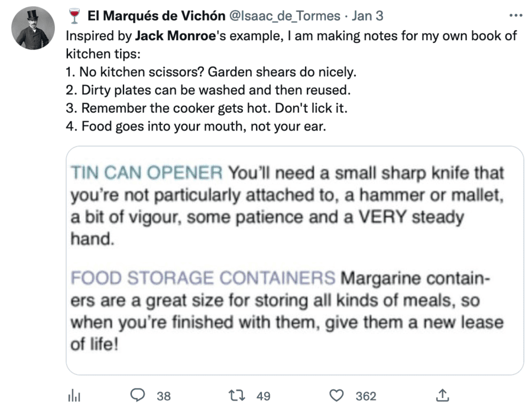Image resolution: width=532 pixels, height=408 pixels.
Task: Click the wine glass emoji before the name
Action: (x=74, y=15)
